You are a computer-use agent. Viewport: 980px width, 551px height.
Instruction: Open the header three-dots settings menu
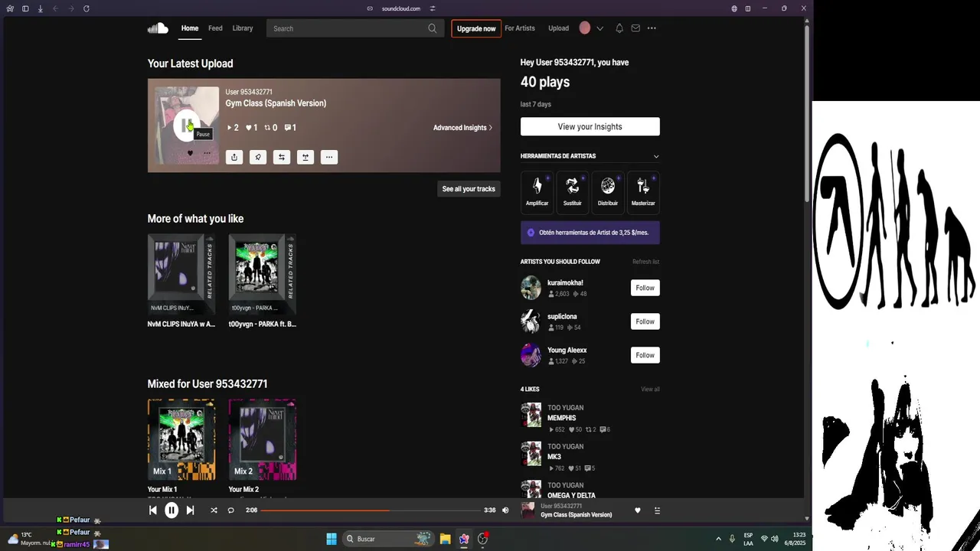pyautogui.click(x=652, y=28)
